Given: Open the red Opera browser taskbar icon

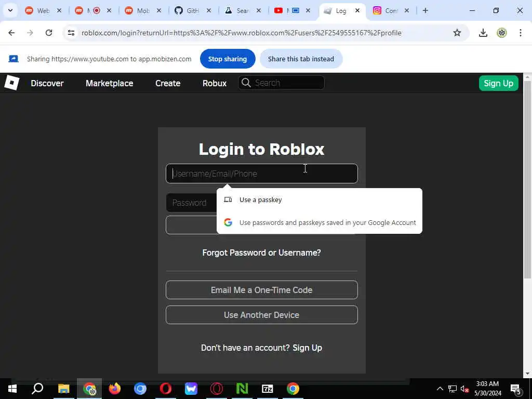Looking at the screenshot, I should pyautogui.click(x=166, y=389).
